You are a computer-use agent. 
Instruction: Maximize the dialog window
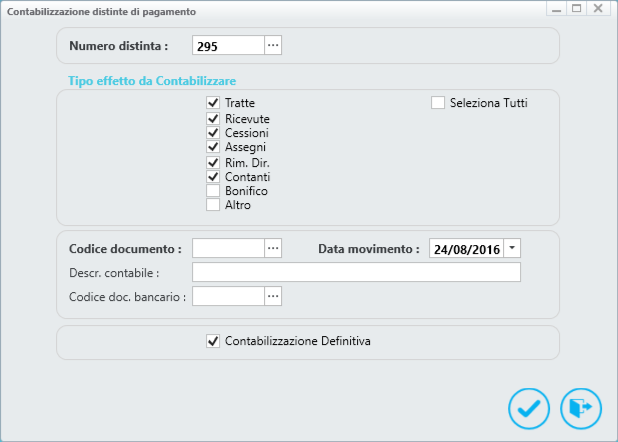coord(577,8)
